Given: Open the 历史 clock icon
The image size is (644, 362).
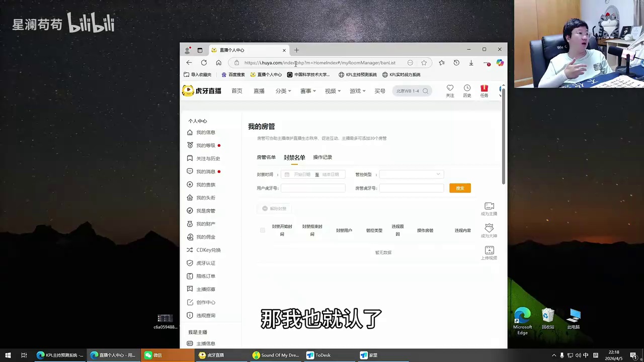Looking at the screenshot, I should pyautogui.click(x=467, y=88).
